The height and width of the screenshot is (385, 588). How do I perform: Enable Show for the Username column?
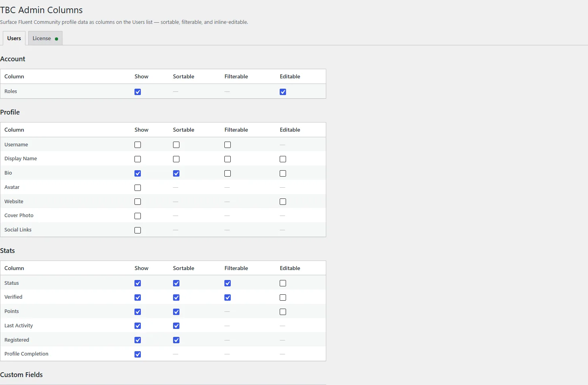point(138,145)
